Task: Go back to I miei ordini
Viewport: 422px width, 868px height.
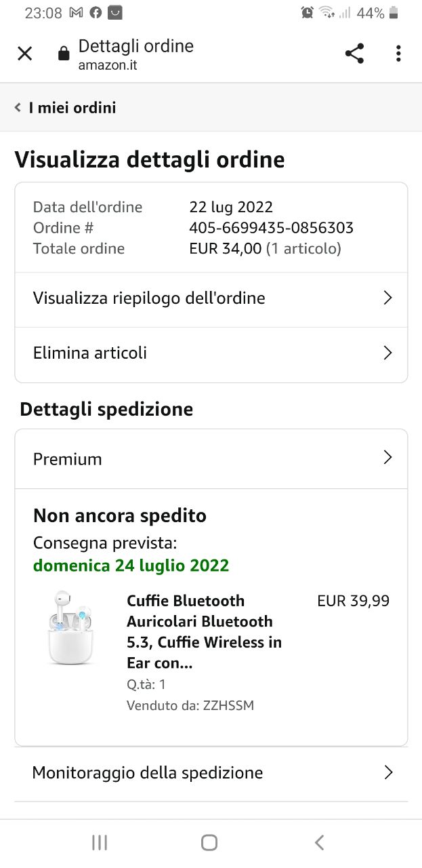Action: (72, 108)
